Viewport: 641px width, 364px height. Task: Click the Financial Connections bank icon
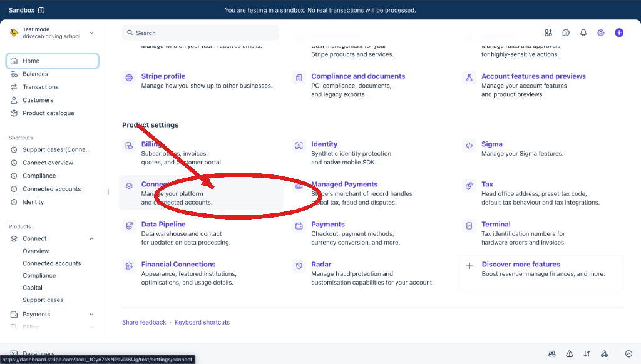[129, 266]
